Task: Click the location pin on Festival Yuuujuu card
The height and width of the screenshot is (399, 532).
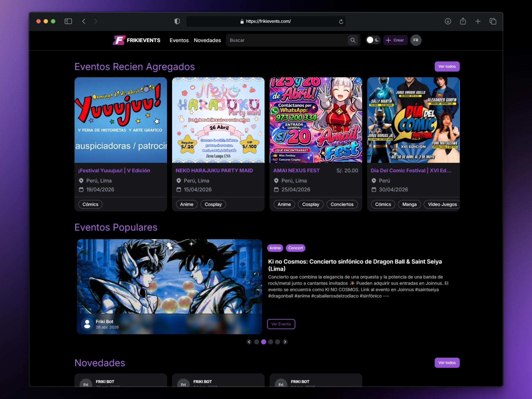Action: click(x=81, y=181)
